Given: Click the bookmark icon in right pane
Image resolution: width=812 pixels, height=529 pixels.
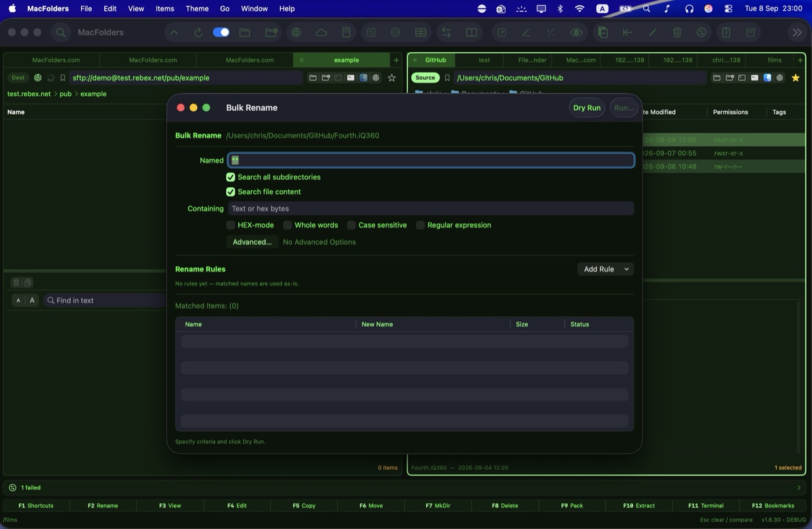Looking at the screenshot, I should pyautogui.click(x=447, y=78).
